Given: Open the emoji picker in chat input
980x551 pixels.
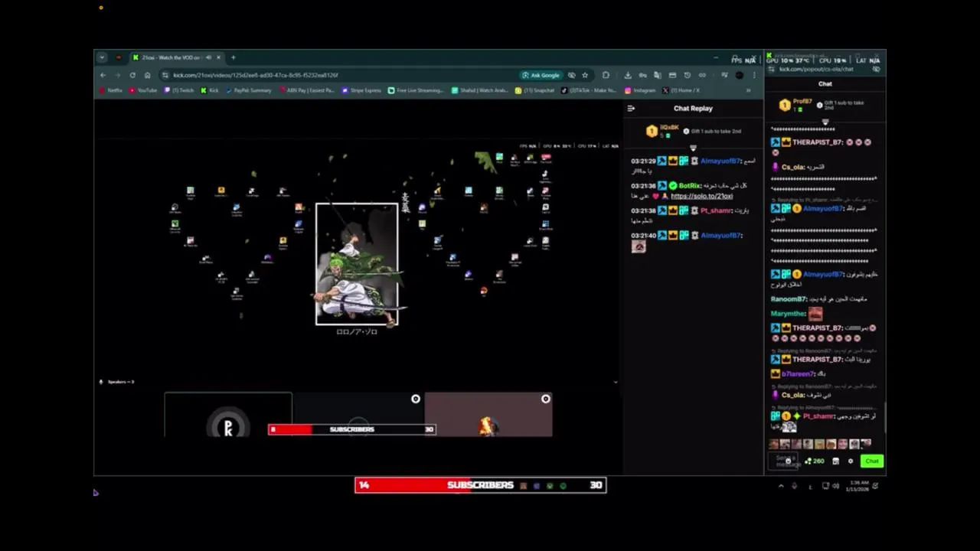Looking at the screenshot, I should click(788, 461).
